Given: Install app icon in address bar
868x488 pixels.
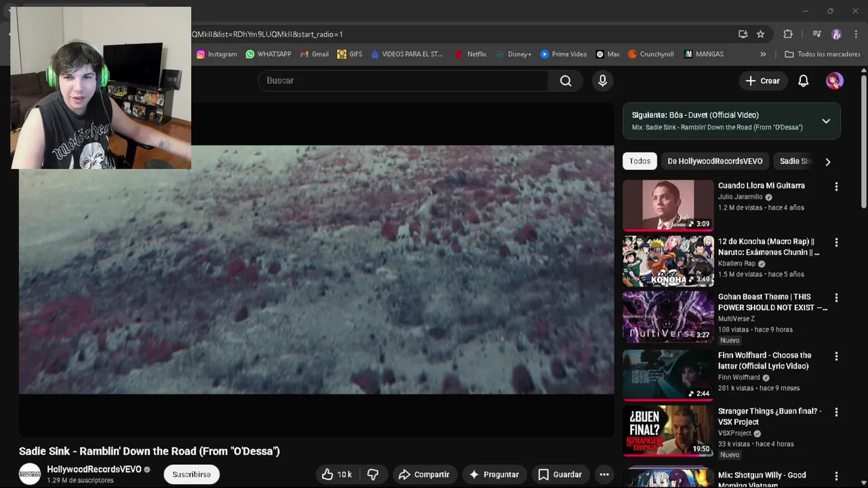Looking at the screenshot, I should (x=743, y=34).
